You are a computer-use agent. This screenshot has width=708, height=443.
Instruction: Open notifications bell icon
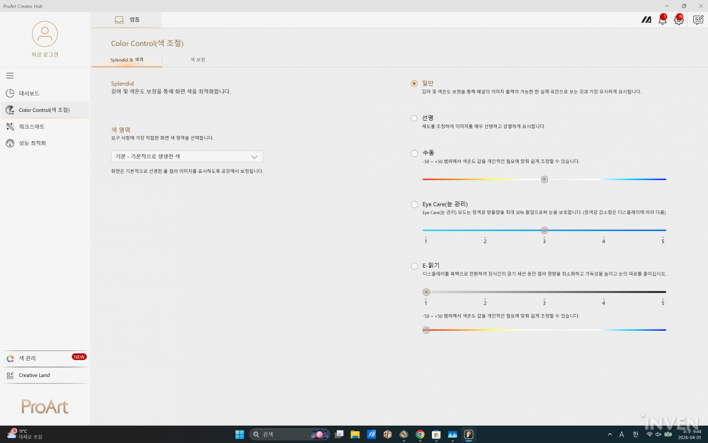tap(662, 20)
